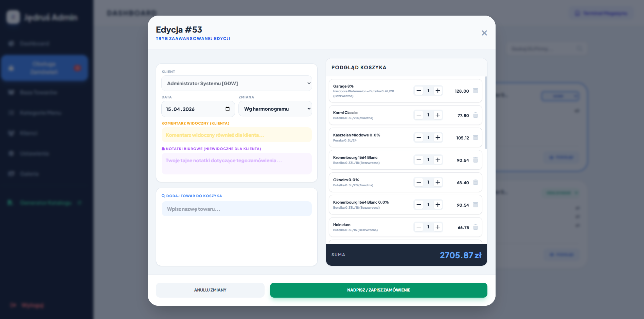Click trash icon for Kasztelan Miodowe 0.0%
Image resolution: width=644 pixels, height=319 pixels.
476,138
